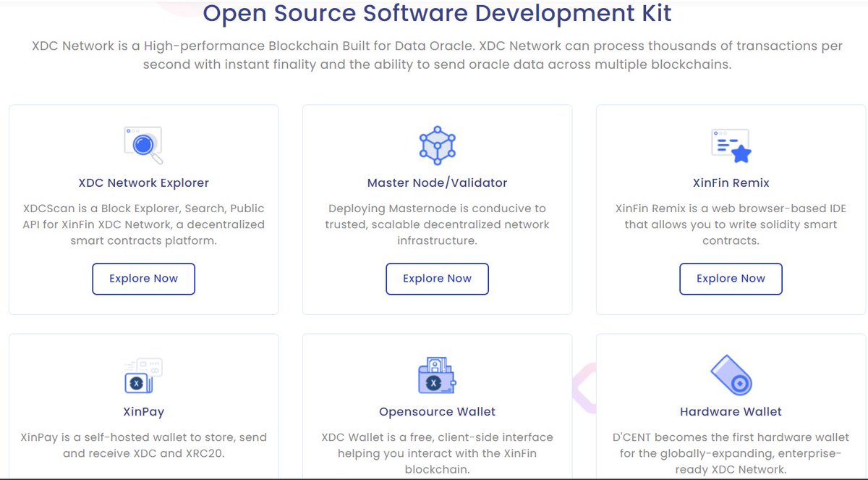Select the 'Deploying Masternode is conducive' description

[x=437, y=224]
